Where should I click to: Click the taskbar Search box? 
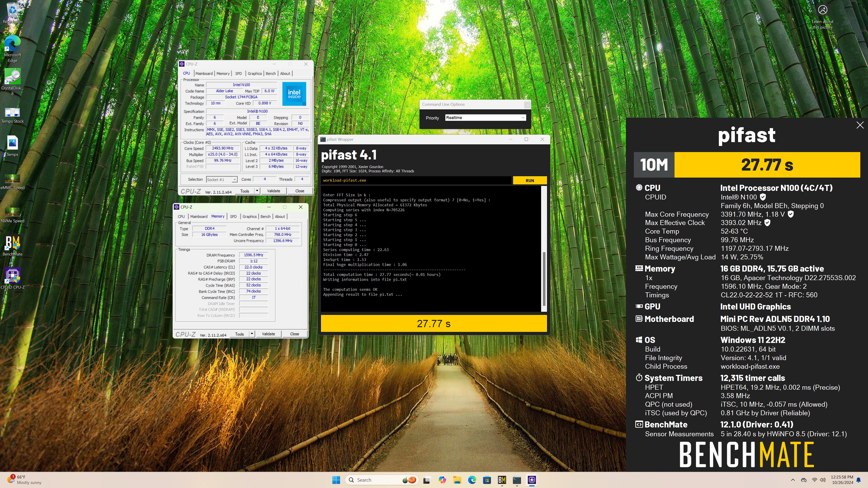(382, 480)
